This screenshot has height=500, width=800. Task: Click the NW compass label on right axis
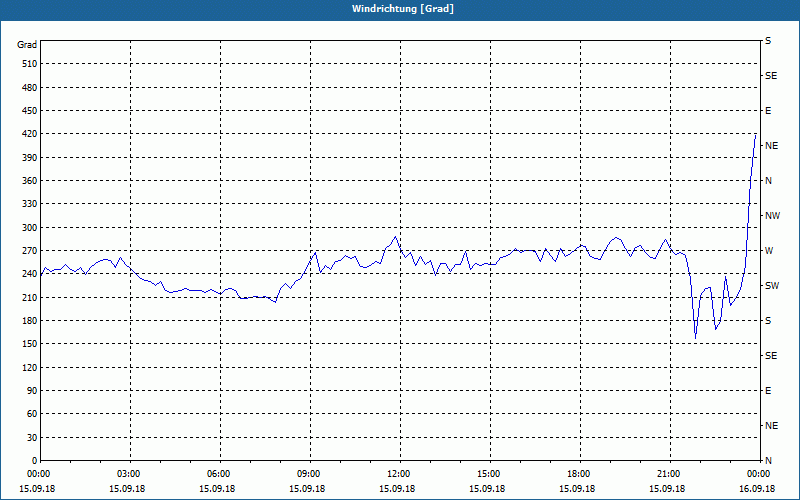(772, 216)
